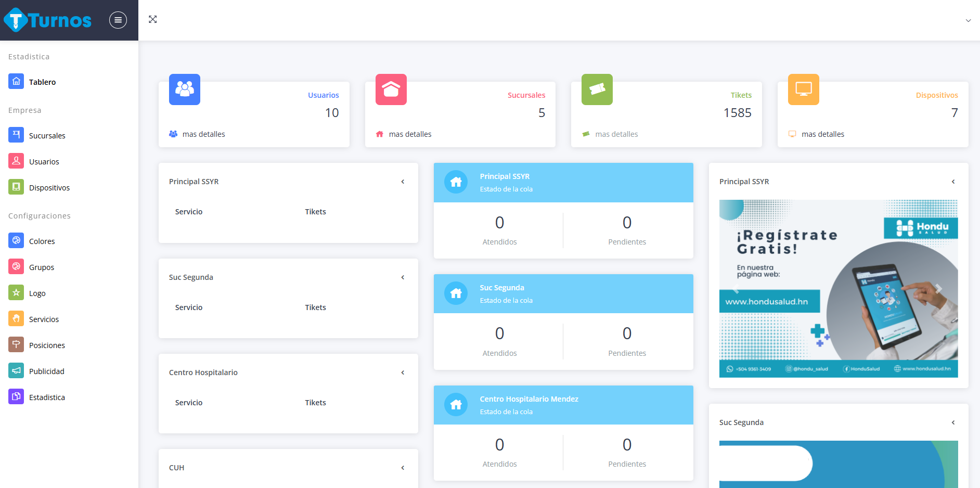The height and width of the screenshot is (488, 980).
Task: Click the Colores sidebar icon
Action: 16,241
